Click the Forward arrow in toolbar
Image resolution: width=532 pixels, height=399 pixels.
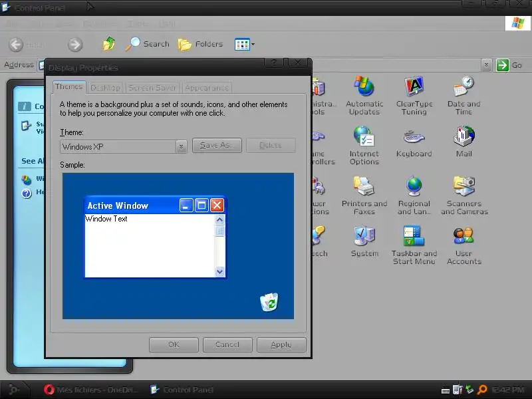[75, 45]
